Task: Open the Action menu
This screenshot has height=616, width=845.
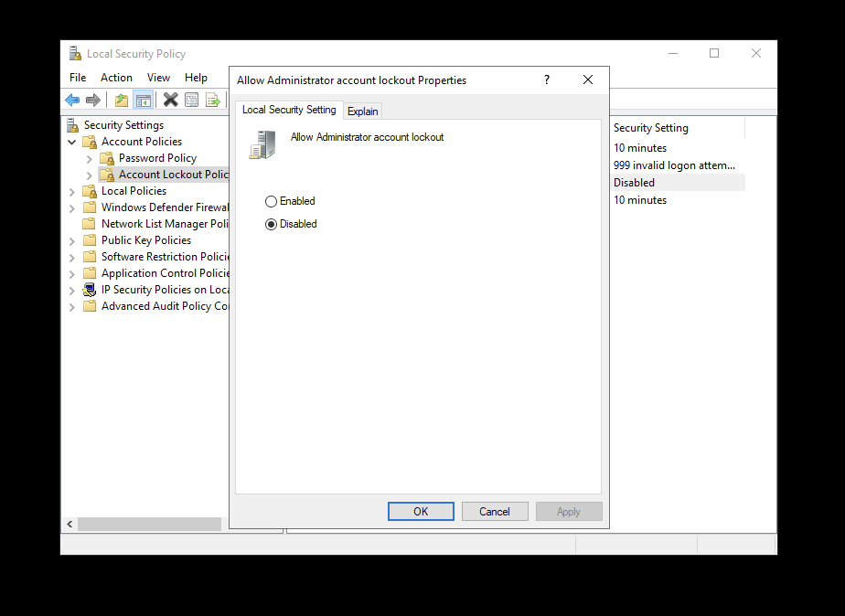Action: (116, 78)
